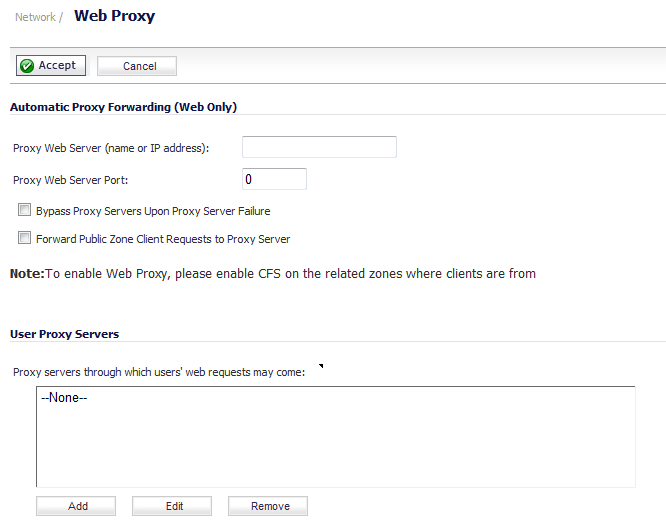This screenshot has width=666, height=526.
Task: Focus the Proxy Web Server name or IP field
Action: point(319,147)
